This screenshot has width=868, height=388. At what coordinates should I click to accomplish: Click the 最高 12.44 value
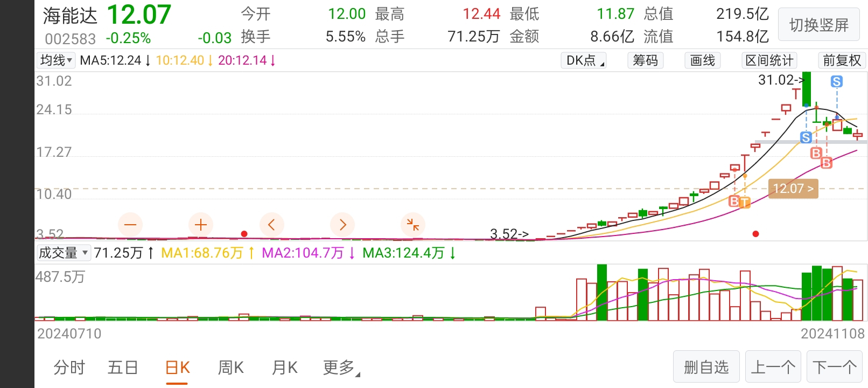481,14
